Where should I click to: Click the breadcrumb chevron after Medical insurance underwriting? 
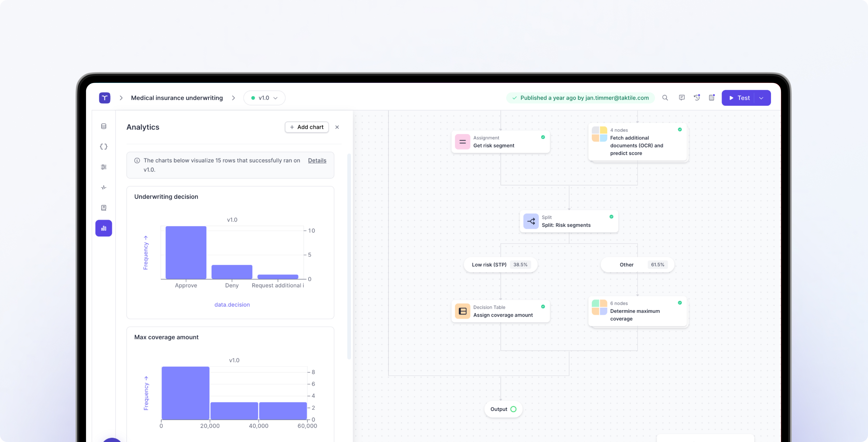point(233,98)
